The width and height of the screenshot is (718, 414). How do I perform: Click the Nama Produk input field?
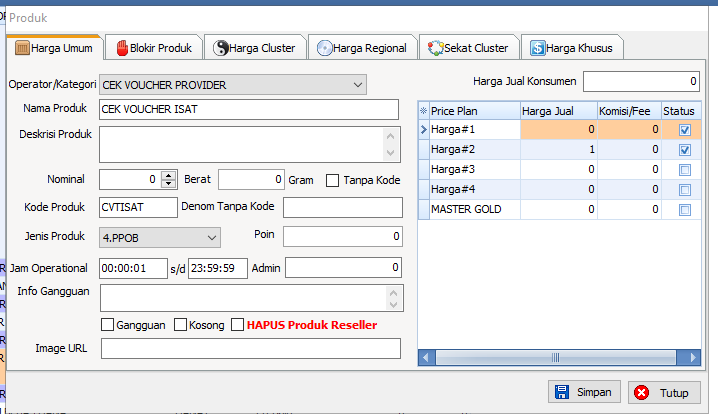click(249, 109)
